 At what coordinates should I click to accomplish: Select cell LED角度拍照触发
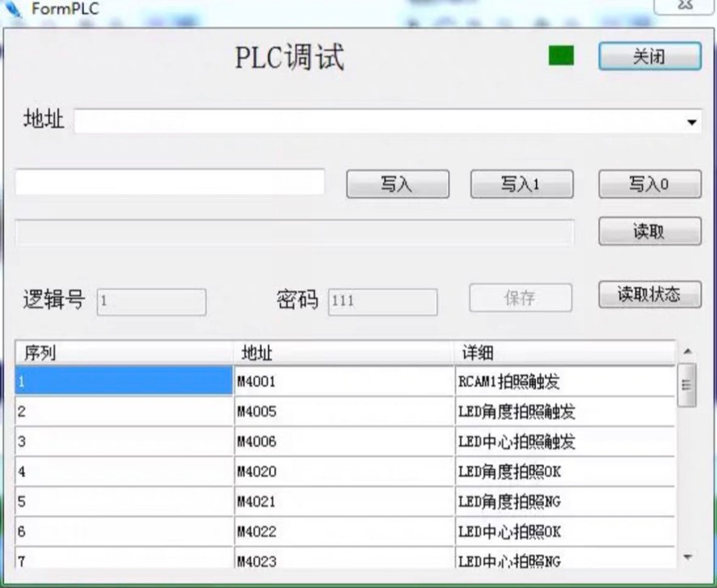point(565,411)
